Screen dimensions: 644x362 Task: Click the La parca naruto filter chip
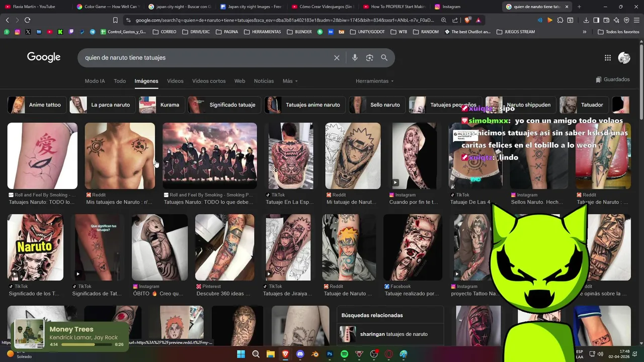[x=102, y=105]
